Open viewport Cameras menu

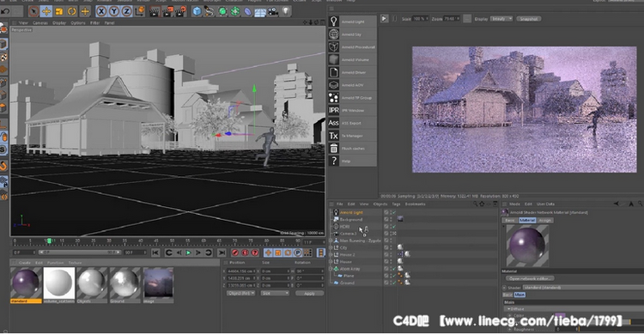click(40, 23)
